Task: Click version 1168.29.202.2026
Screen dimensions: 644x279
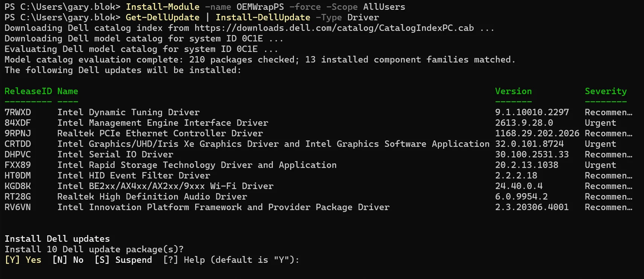Action: tap(537, 133)
